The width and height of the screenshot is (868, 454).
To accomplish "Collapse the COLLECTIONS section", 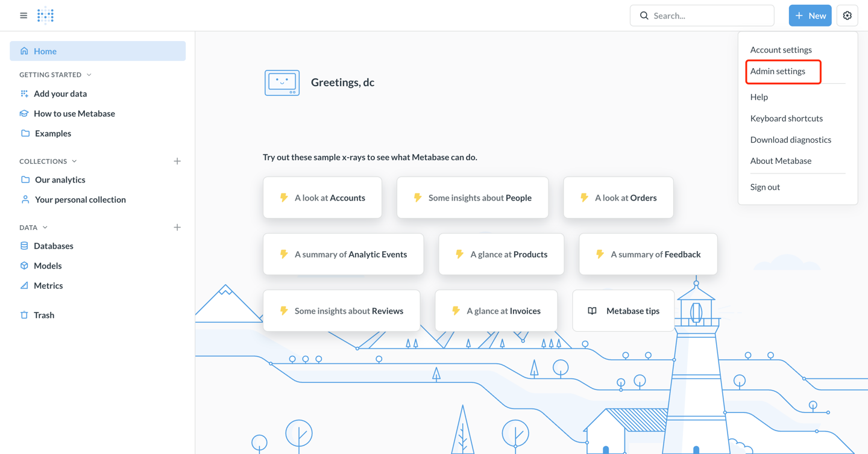I will 74,161.
